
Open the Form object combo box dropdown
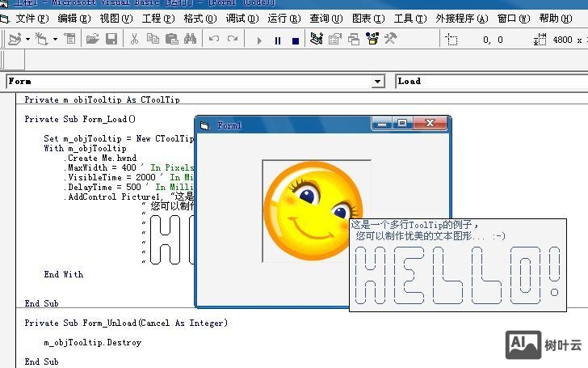[378, 82]
